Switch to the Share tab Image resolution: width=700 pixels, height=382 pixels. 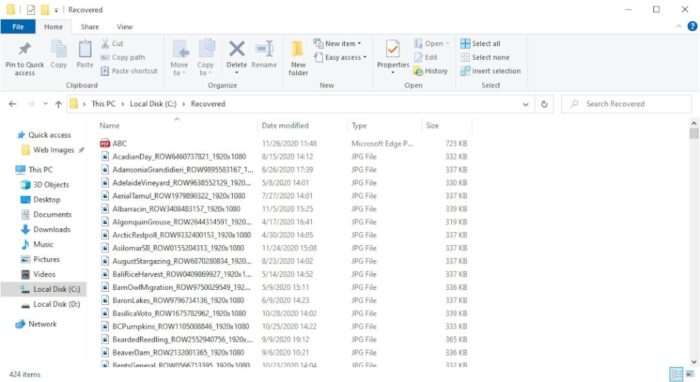(x=90, y=27)
